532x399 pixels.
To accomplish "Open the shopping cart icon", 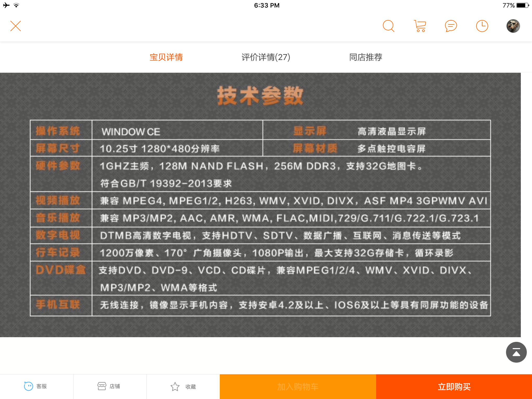I will point(420,26).
